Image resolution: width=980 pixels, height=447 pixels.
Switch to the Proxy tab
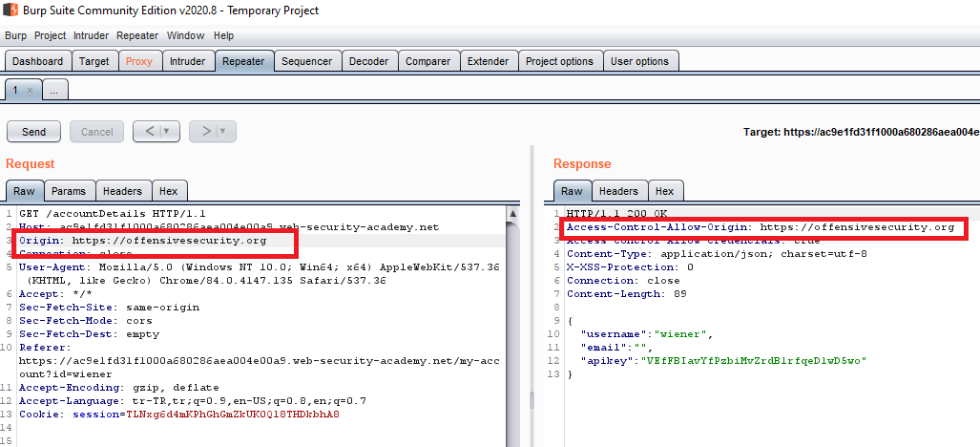[138, 61]
